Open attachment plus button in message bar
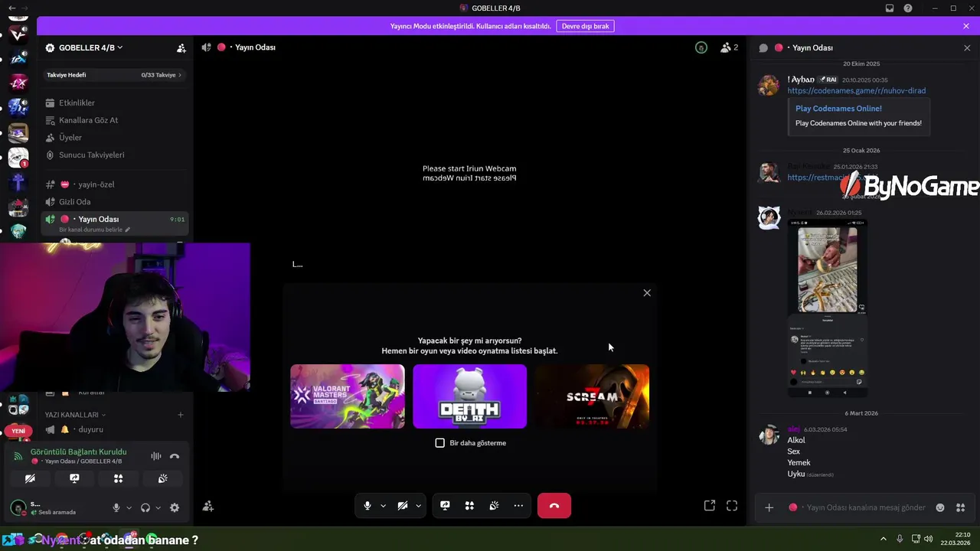 [x=769, y=507]
